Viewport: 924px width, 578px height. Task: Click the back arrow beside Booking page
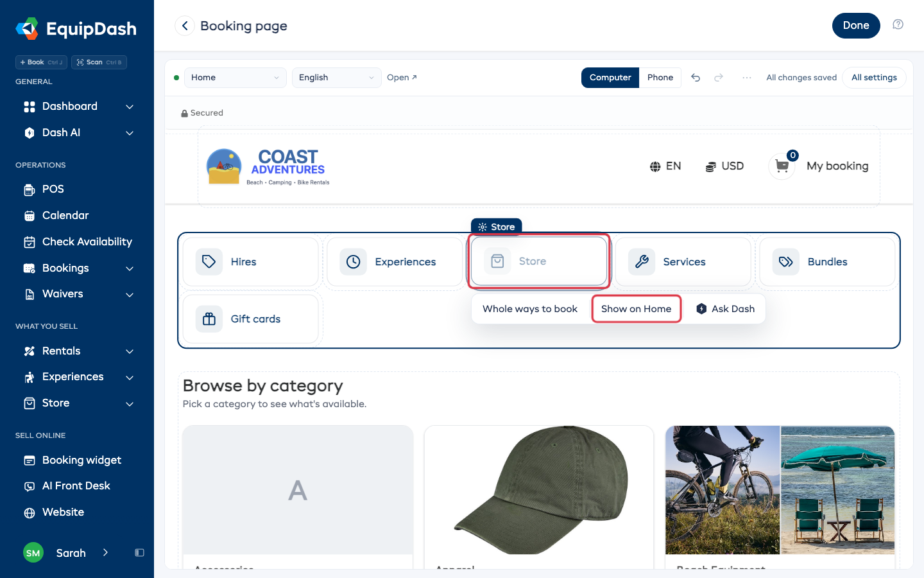click(x=185, y=26)
